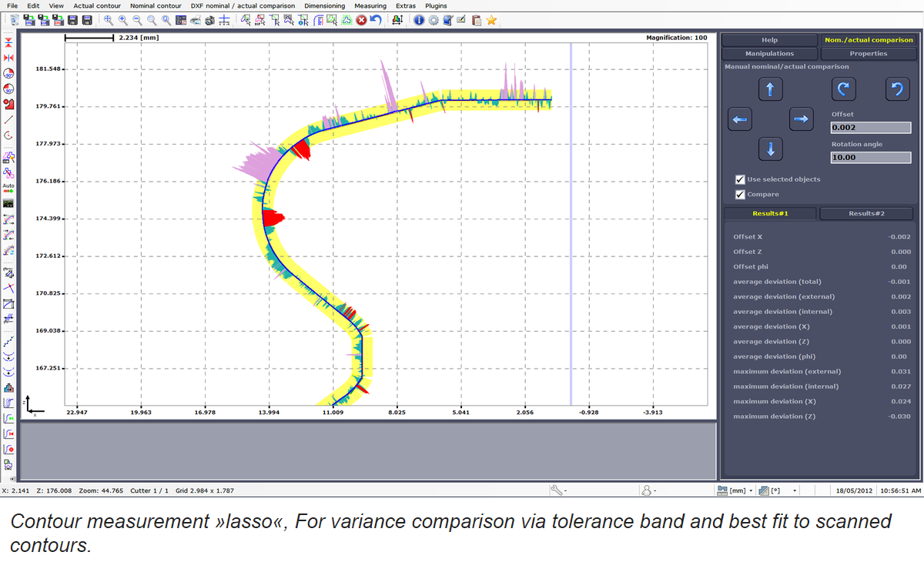
Task: Click the camera snapshot toolbar icon
Action: click(x=209, y=20)
